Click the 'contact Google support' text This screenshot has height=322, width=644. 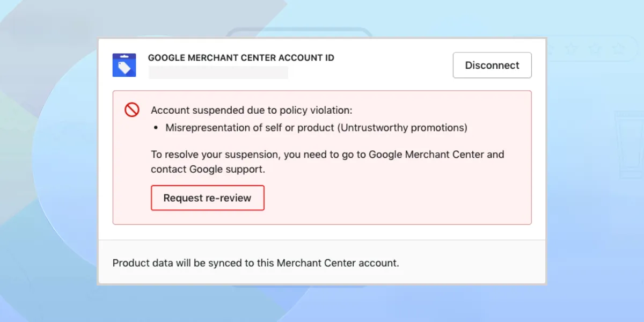(208, 170)
